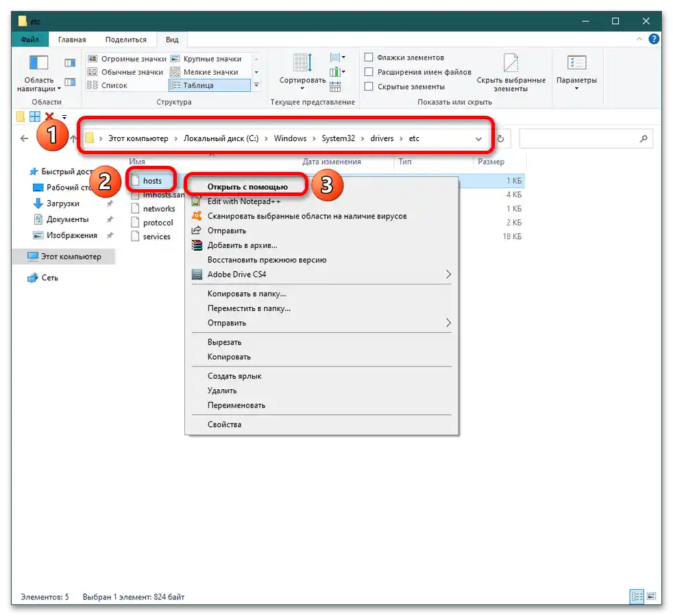Refresh the etc folder listing

(x=500, y=138)
